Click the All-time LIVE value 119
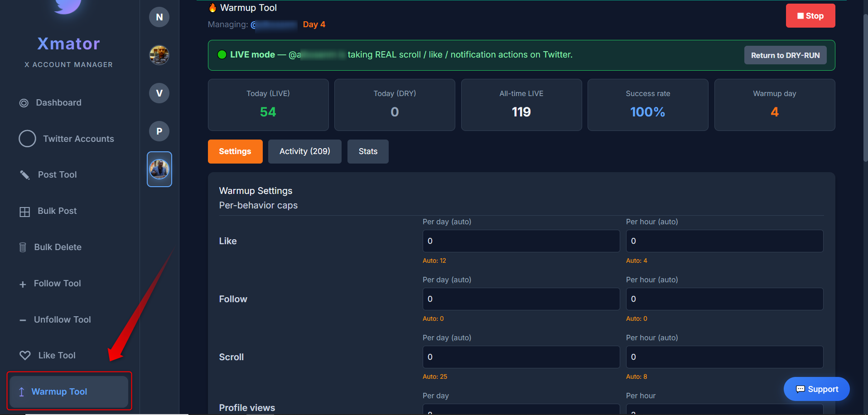Screen dimensions: 868x415 [521, 112]
